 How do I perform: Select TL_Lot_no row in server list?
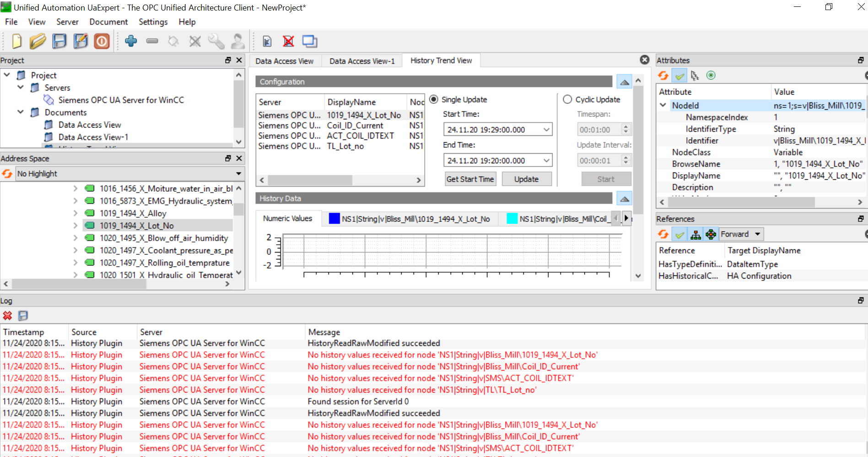click(x=340, y=146)
